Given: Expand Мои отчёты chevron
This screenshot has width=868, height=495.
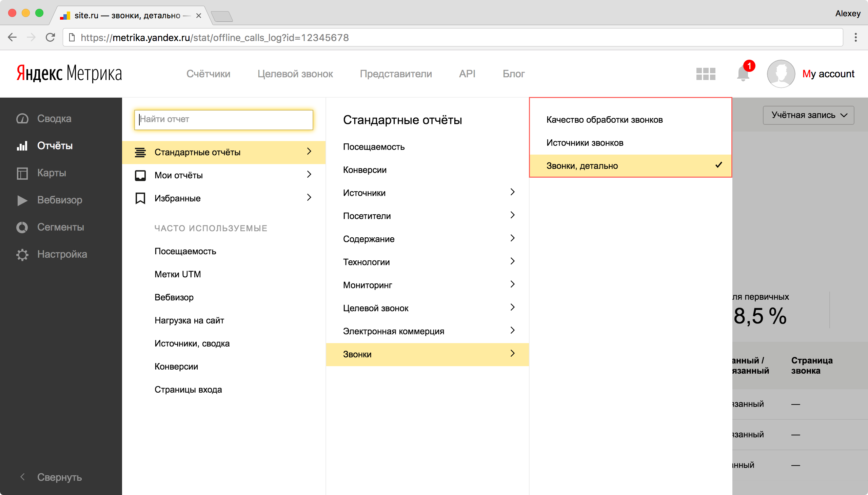Looking at the screenshot, I should coord(309,174).
